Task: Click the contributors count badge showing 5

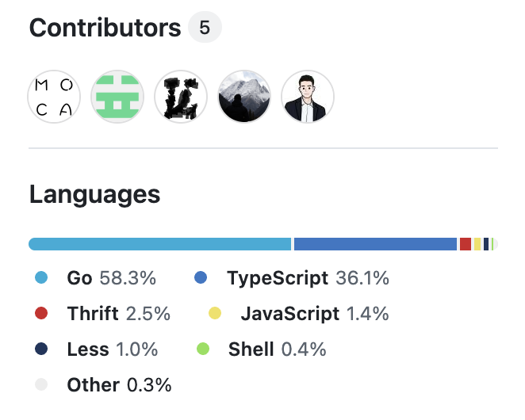Action: (x=205, y=29)
